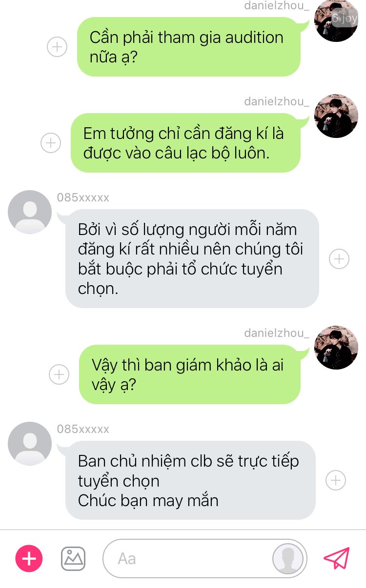
Task: Select the gray bubble about 'bắt buộc phải tổ chức tuyển chọn'
Action: (192, 258)
